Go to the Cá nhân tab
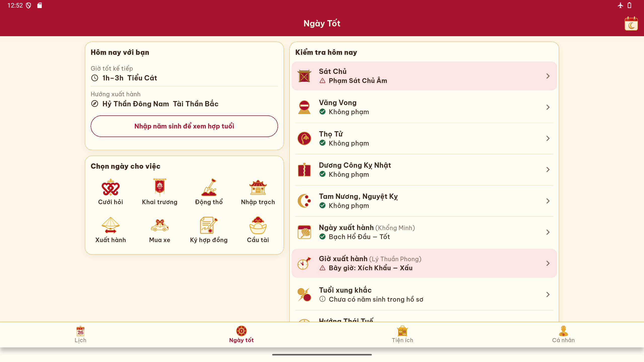The image size is (644, 362). pyautogui.click(x=563, y=335)
